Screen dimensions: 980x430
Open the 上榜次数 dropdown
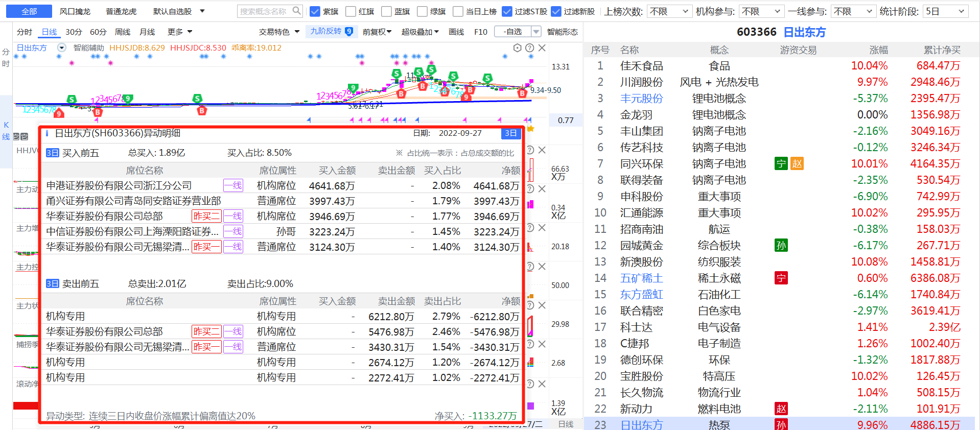(x=670, y=11)
